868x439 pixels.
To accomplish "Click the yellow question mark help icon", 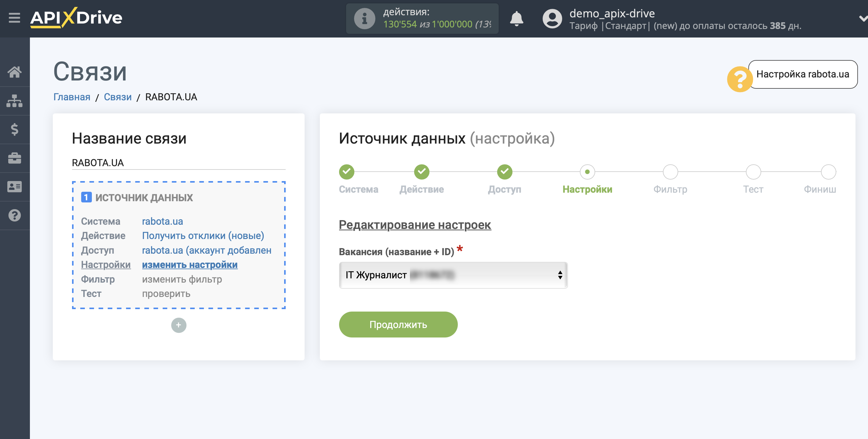I will (740, 79).
